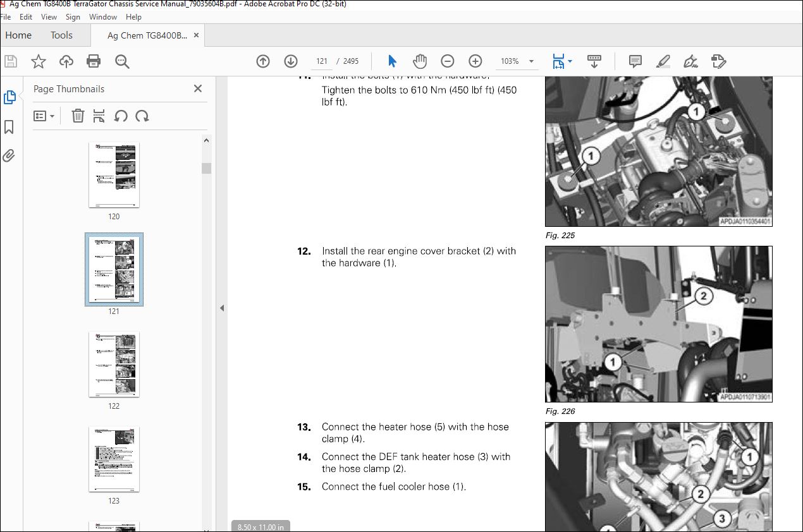Zoom in with plus icon
The image size is (803, 532).
coord(475,61)
